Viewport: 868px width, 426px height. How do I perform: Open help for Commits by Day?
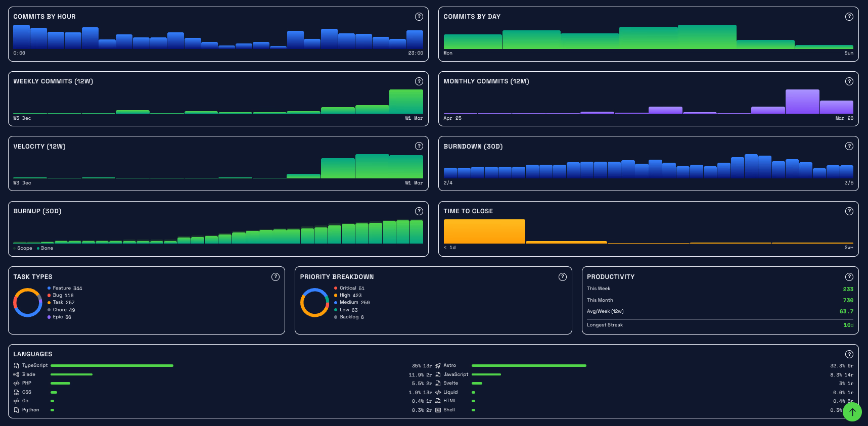click(849, 17)
